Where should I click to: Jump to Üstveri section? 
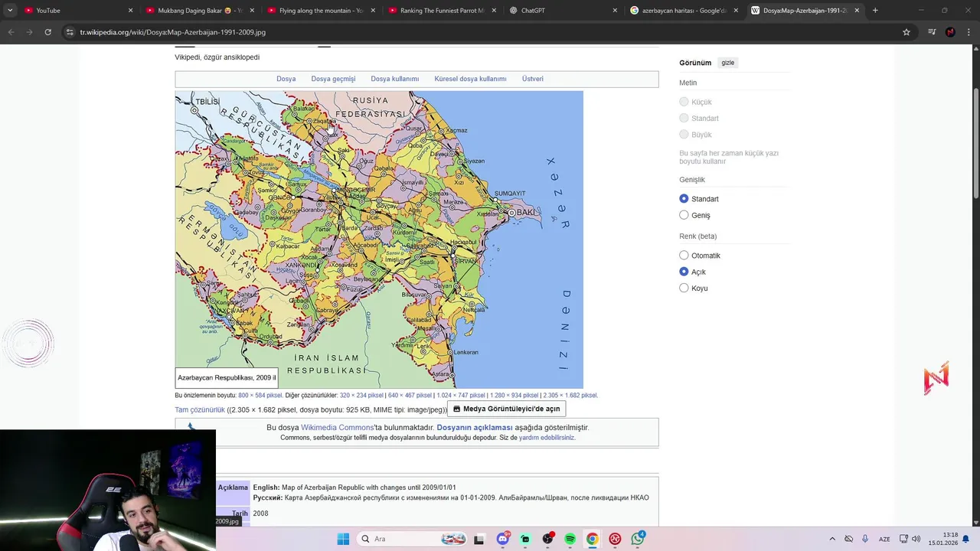pyautogui.click(x=532, y=79)
